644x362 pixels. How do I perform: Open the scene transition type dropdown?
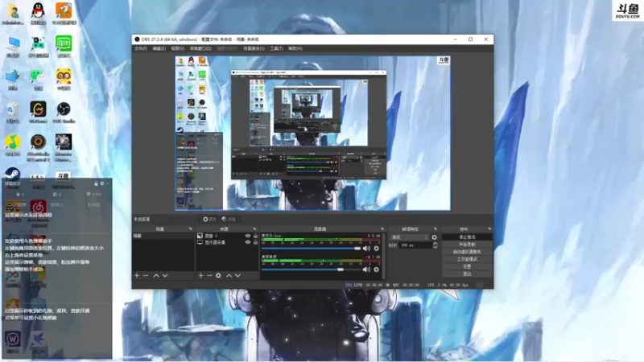410,237
